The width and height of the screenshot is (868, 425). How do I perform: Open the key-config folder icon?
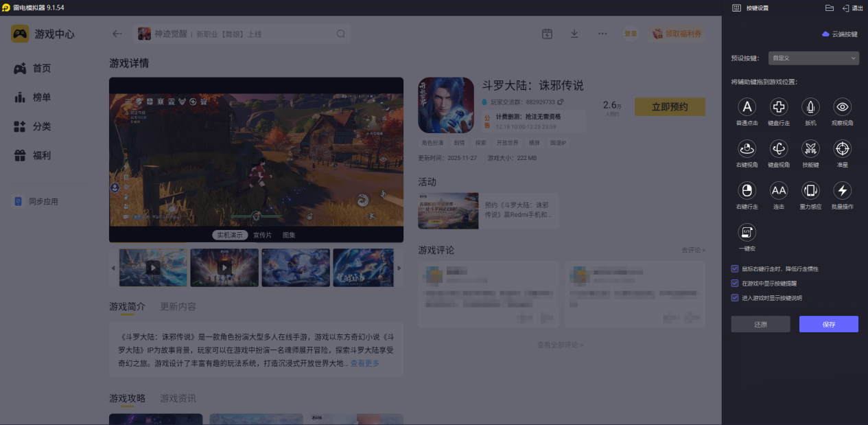pyautogui.click(x=830, y=8)
